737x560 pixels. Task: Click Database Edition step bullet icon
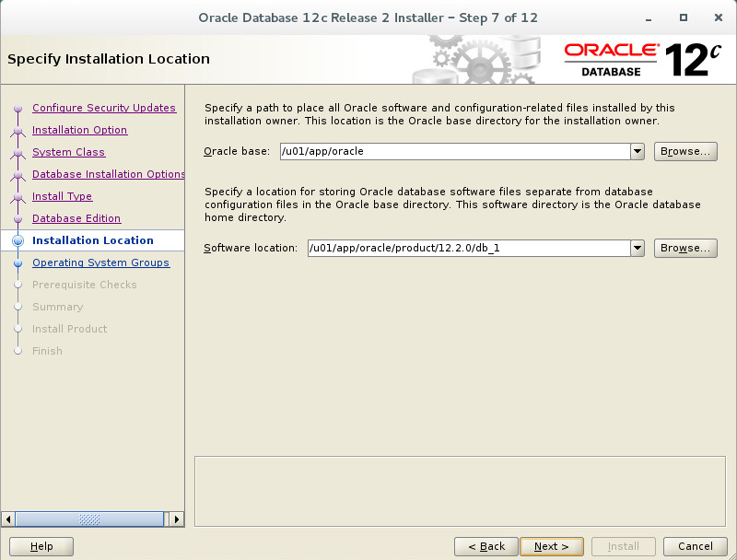tap(18, 218)
